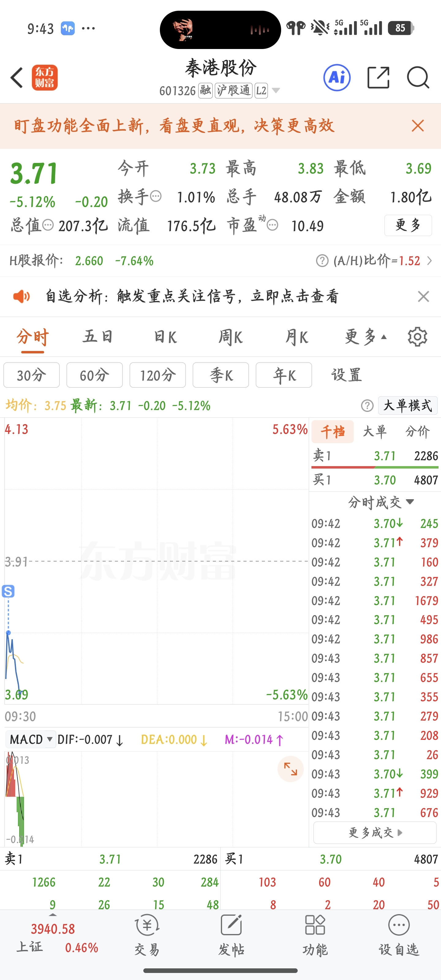The width and height of the screenshot is (441, 980).
Task: Open the 分时成交 dropdown
Action: click(x=381, y=502)
